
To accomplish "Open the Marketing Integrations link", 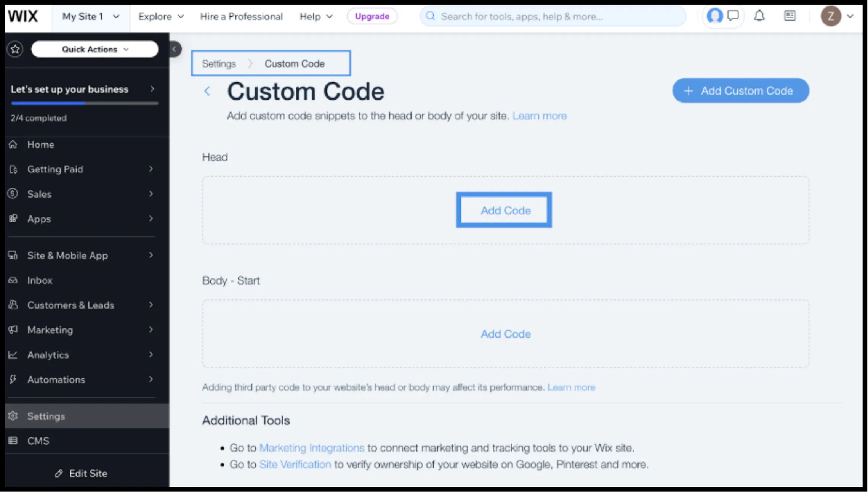I will pyautogui.click(x=311, y=447).
